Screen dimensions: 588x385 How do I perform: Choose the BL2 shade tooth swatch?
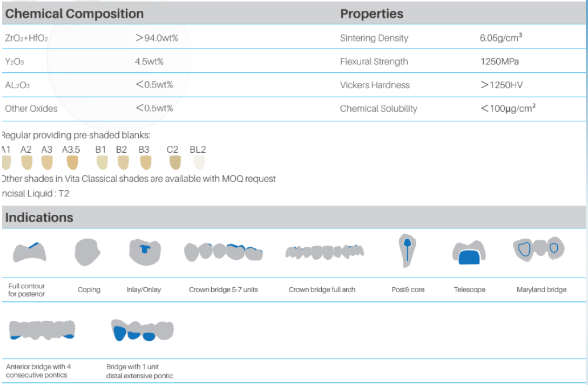(x=199, y=163)
